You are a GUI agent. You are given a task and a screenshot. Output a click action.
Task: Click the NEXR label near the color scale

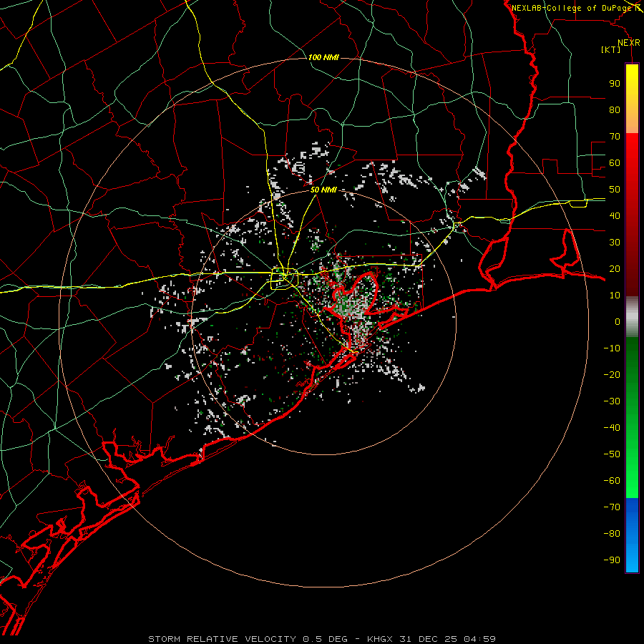629,43
